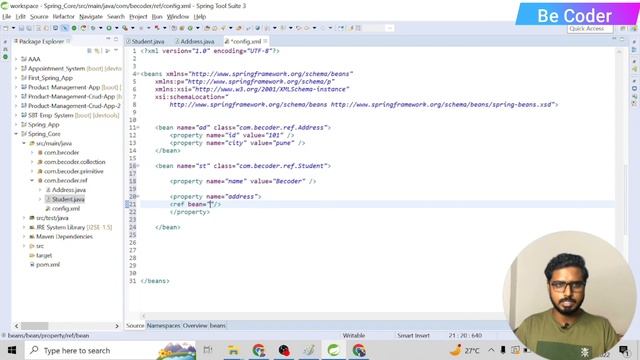Viewport: 640px width, 360px height.
Task: Click 'Writable' in the status bar
Action: point(354,336)
